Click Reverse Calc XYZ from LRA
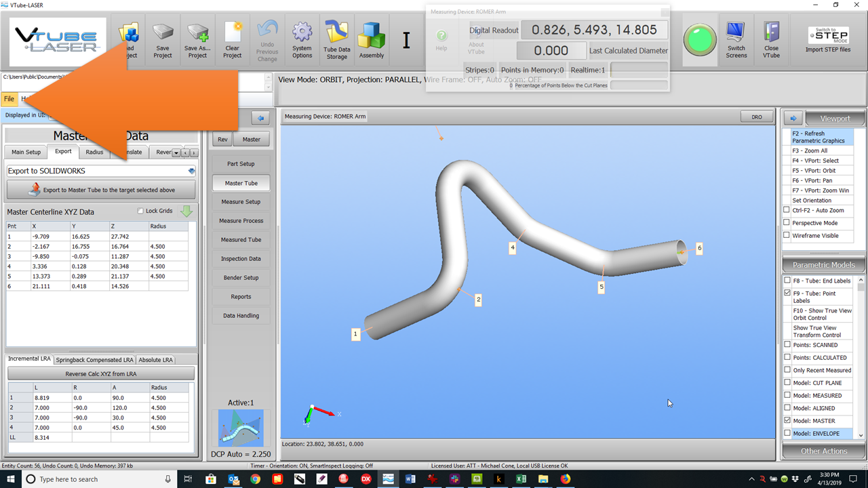868x488 pixels. pyautogui.click(x=101, y=373)
